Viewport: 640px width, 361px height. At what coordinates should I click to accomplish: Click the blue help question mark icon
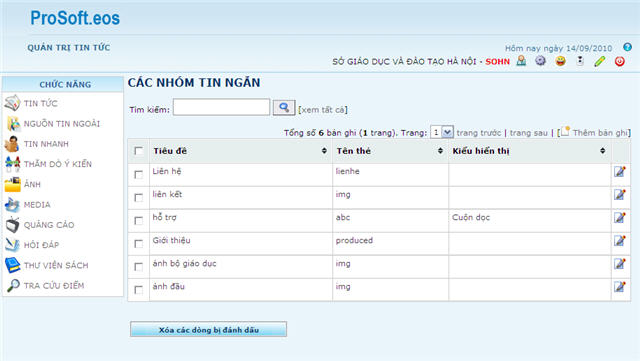coord(627,47)
